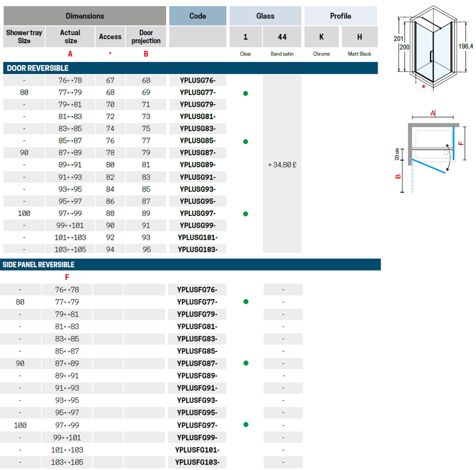The image size is (476, 470).
Task: Click the Dimensions header
Action: (x=85, y=16)
